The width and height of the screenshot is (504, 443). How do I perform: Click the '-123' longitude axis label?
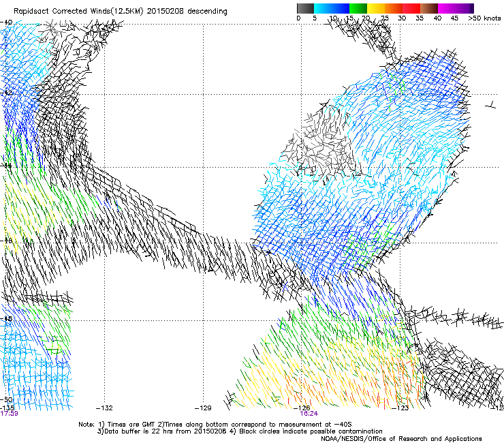coord(400,408)
